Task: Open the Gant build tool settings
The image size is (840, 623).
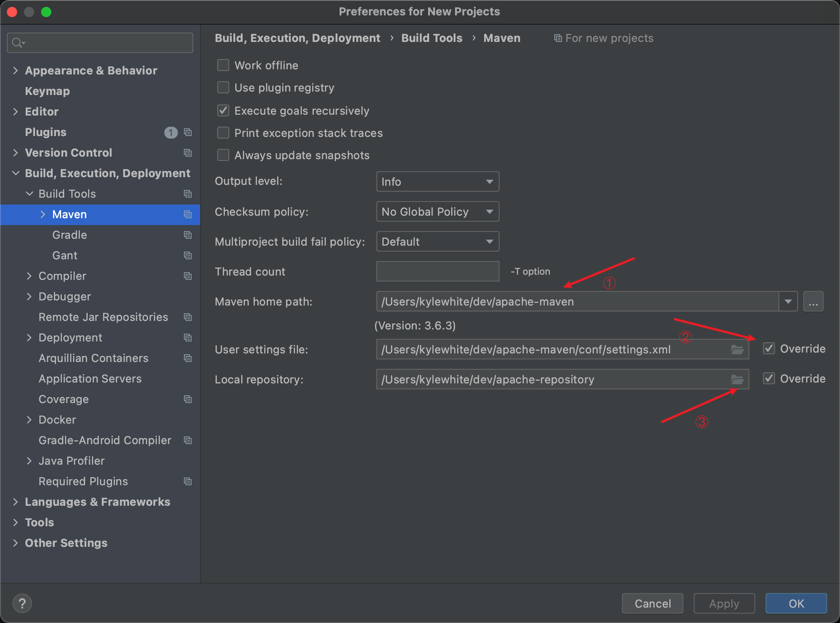Action: (65, 255)
